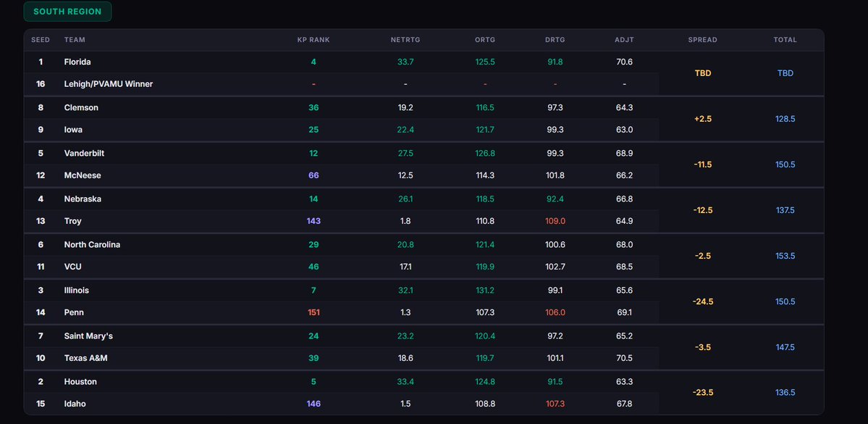Click the -23.5 spread for Houston-Idaho
Screen dimensions: 868x424
pos(703,393)
